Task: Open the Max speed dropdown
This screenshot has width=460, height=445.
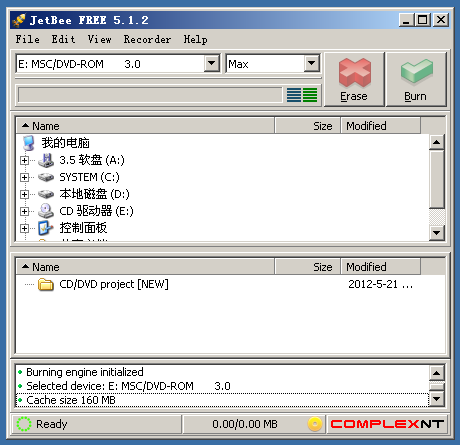Action: point(312,63)
